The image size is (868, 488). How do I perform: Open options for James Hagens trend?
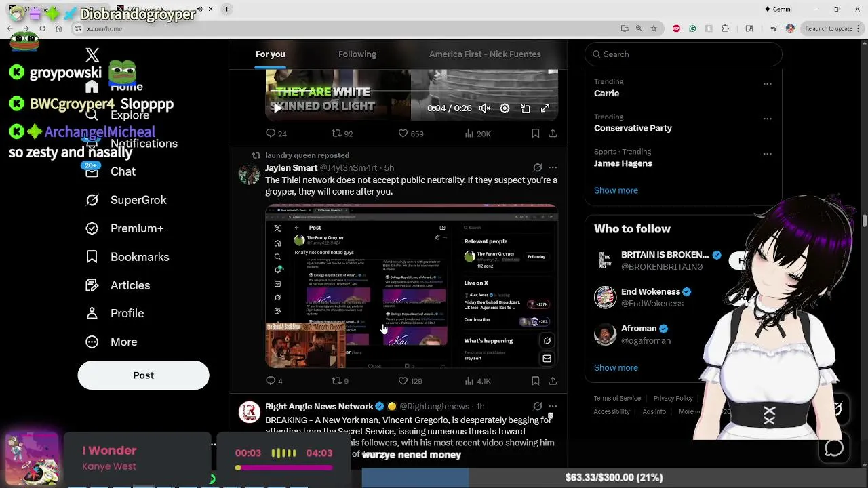point(767,154)
